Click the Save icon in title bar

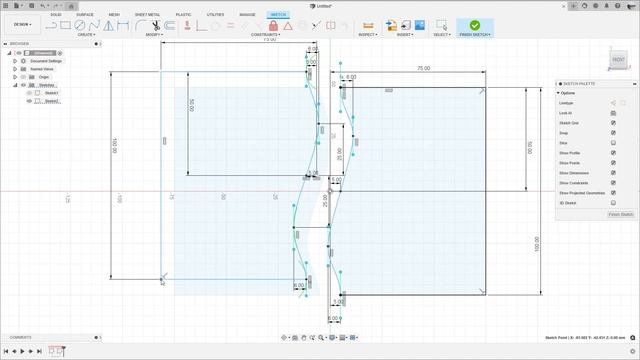point(31,6)
